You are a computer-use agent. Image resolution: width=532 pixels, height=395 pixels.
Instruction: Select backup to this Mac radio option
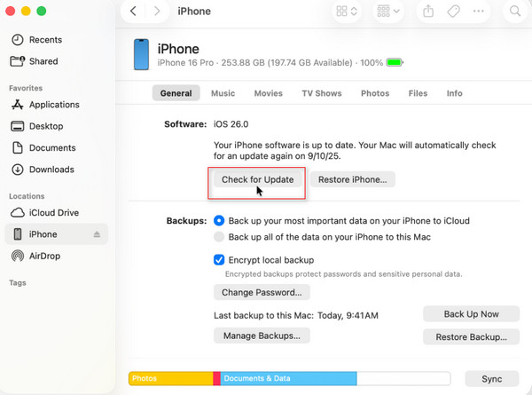click(x=219, y=237)
